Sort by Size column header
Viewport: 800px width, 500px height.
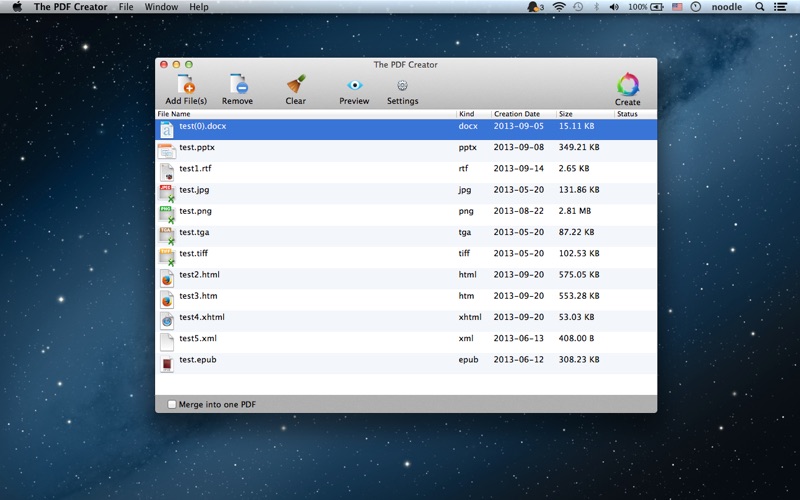coord(585,114)
